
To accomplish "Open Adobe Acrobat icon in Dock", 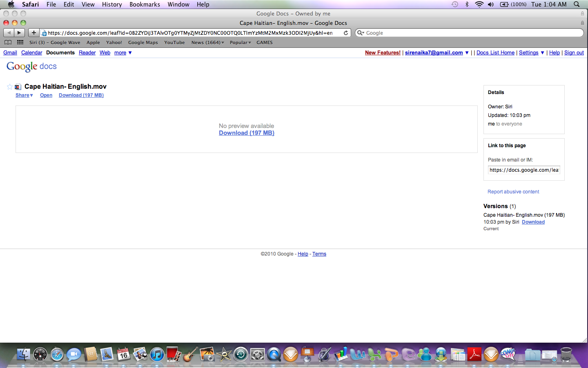I will (x=474, y=354).
